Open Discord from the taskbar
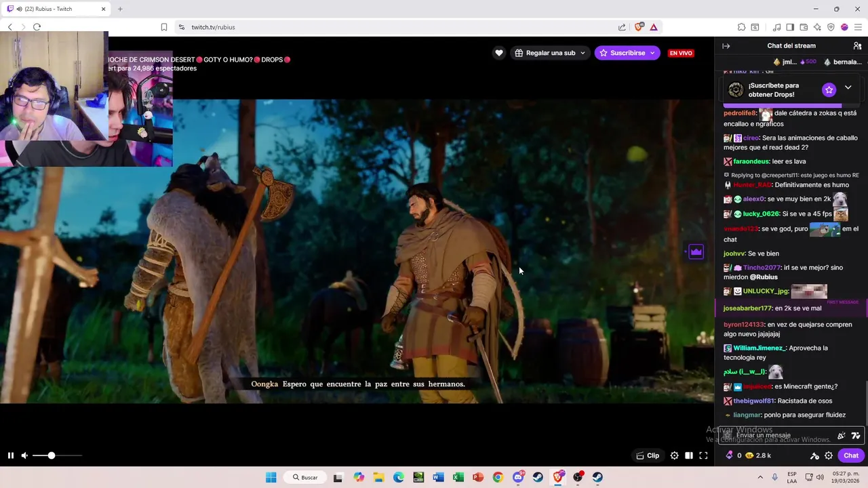The height and width of the screenshot is (488, 868). pos(518,477)
